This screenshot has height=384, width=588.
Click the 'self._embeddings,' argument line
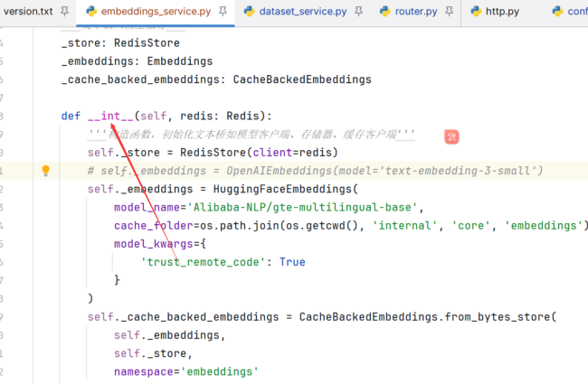[170, 335]
